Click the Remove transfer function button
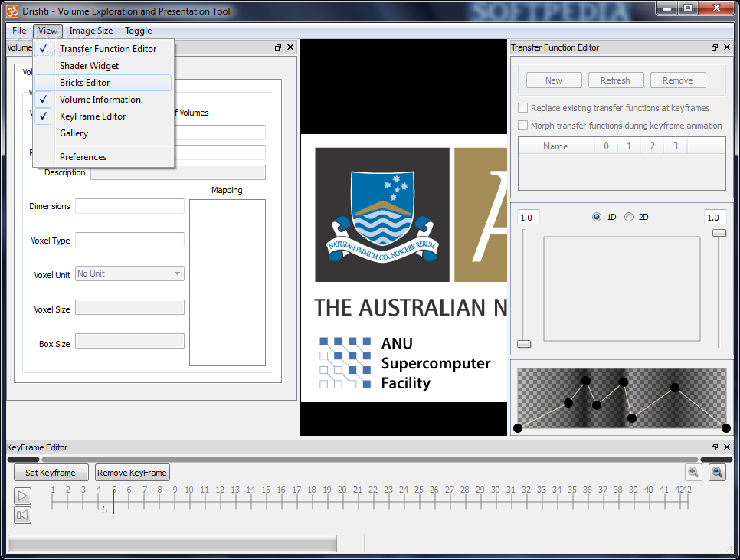 click(678, 80)
